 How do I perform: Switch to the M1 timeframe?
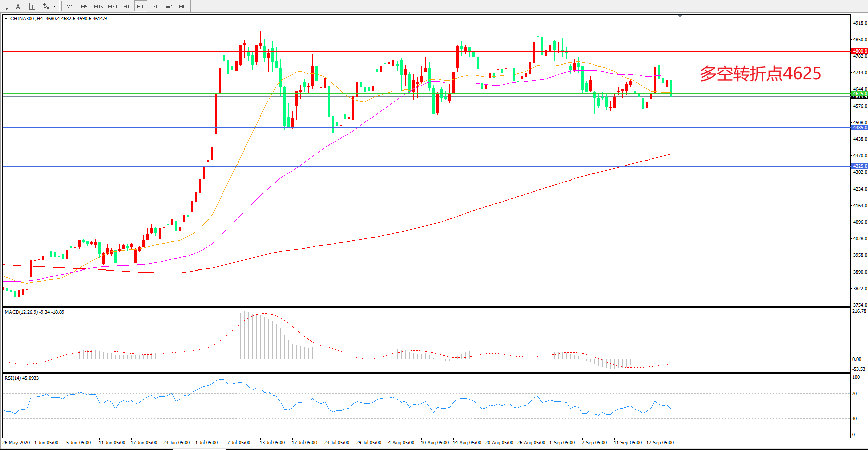coord(70,7)
